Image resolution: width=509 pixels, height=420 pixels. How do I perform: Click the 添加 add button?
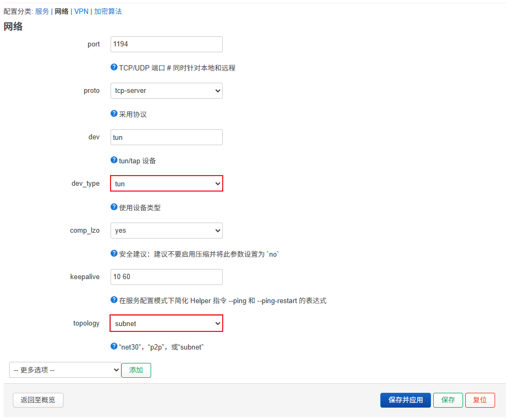(136, 370)
